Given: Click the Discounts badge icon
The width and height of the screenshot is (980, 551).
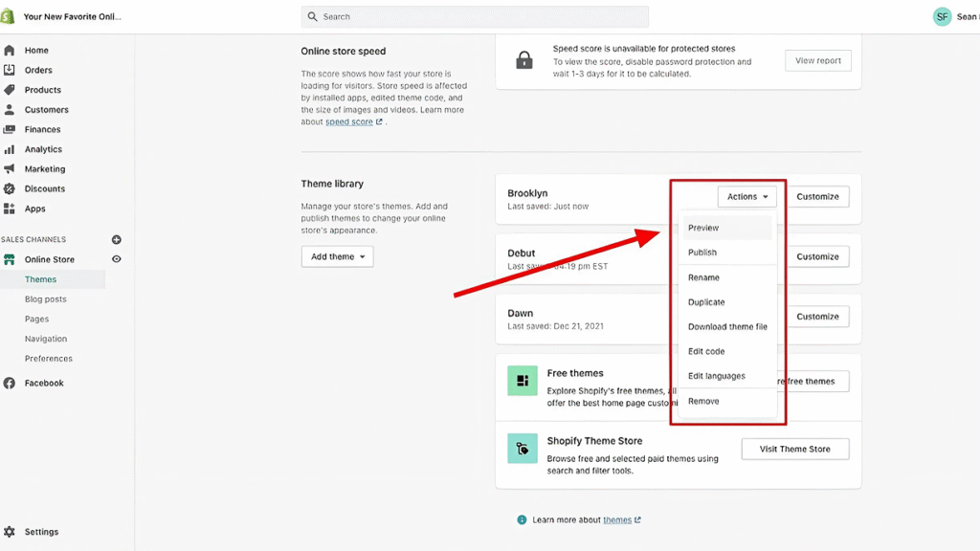Looking at the screenshot, I should pyautogui.click(x=10, y=188).
